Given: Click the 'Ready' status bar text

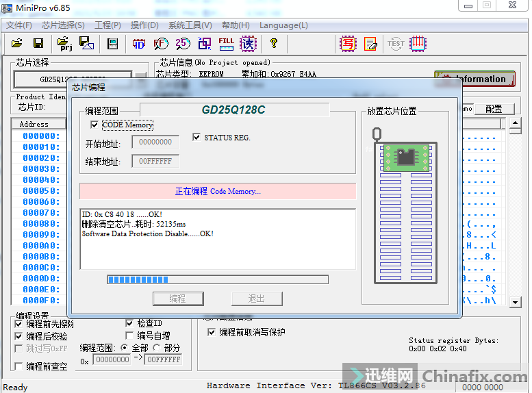Looking at the screenshot, I should click(15, 388).
